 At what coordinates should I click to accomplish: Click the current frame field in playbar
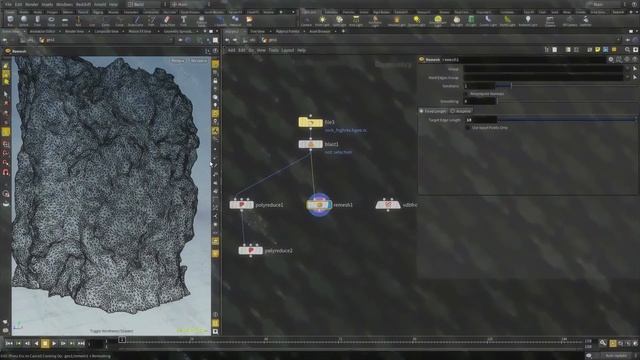(97, 344)
